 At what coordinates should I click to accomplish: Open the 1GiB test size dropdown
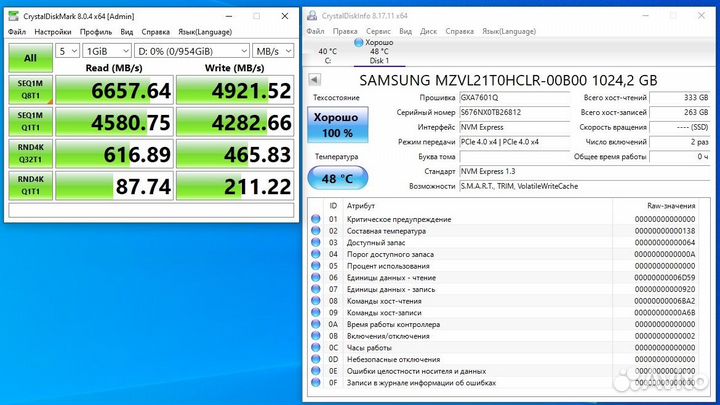pos(107,51)
